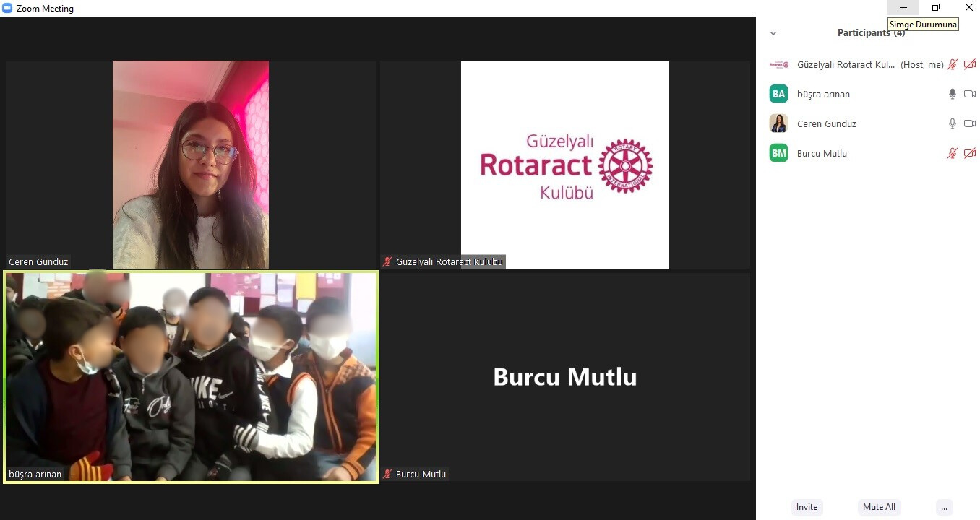980x520 pixels.
Task: Click the green BA avatar badge
Action: (x=778, y=94)
